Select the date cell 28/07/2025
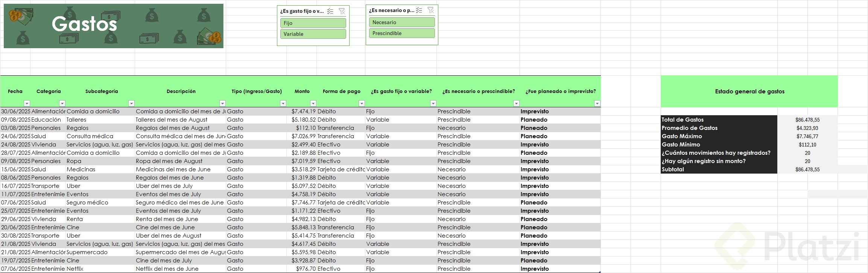The image size is (868, 273). click(15, 153)
